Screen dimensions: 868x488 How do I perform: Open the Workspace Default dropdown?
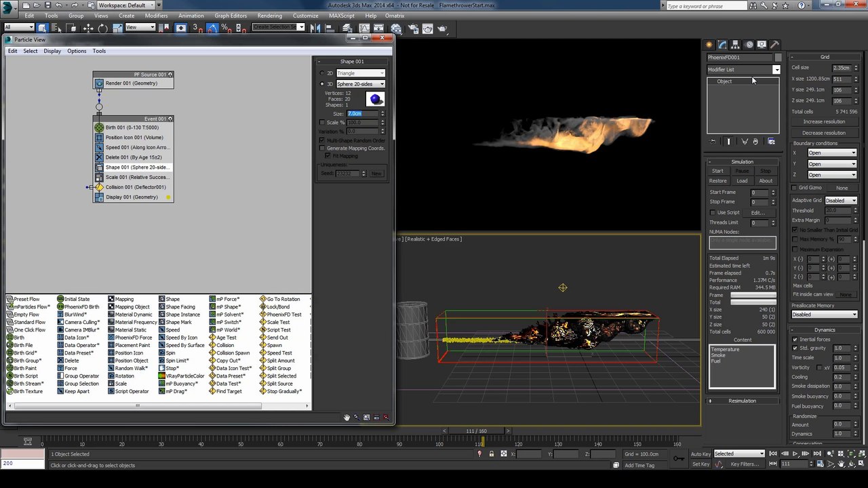[127, 5]
